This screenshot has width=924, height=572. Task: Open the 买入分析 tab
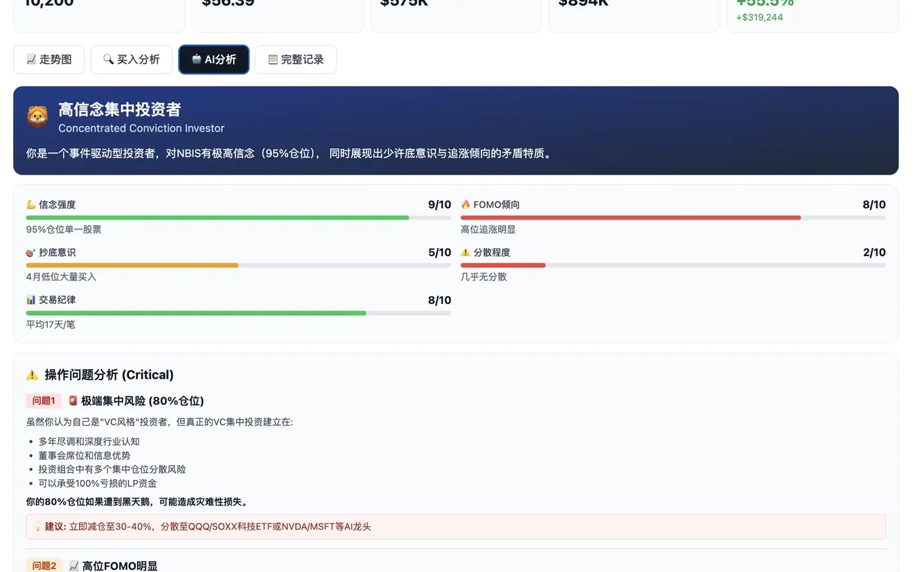(131, 60)
